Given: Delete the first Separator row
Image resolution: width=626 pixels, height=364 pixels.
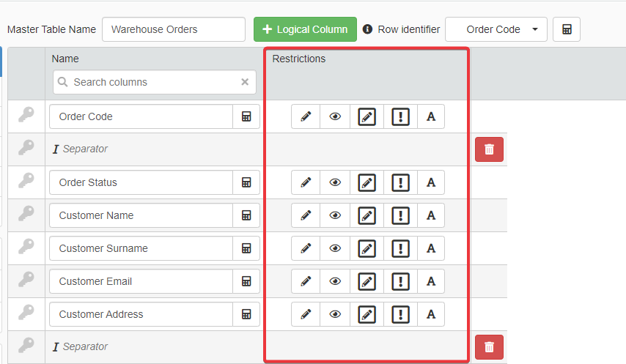Looking at the screenshot, I should [489, 149].
